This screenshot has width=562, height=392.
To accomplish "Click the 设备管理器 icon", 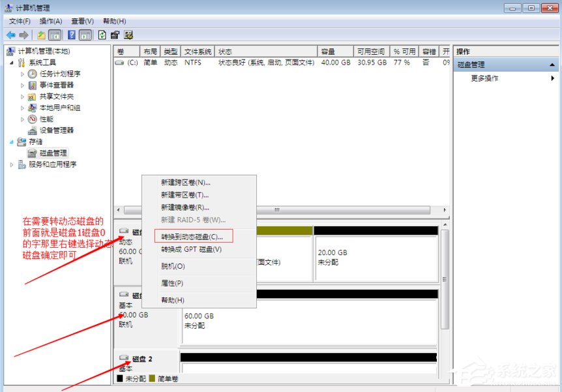I will [31, 130].
